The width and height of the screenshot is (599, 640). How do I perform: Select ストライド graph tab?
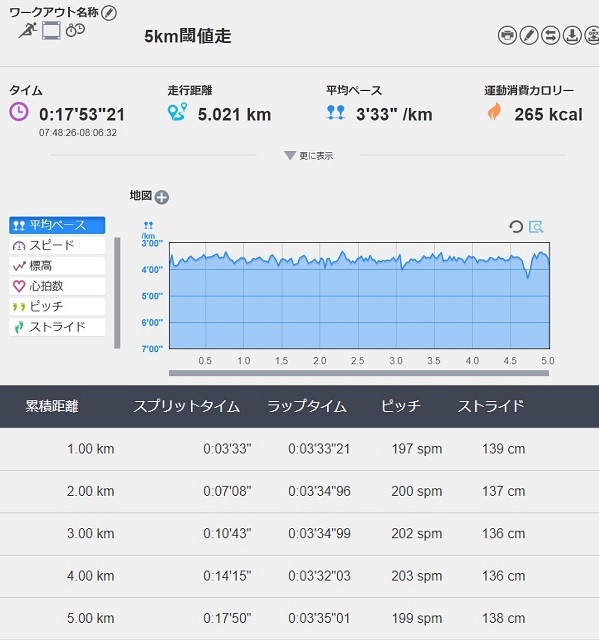point(57,327)
